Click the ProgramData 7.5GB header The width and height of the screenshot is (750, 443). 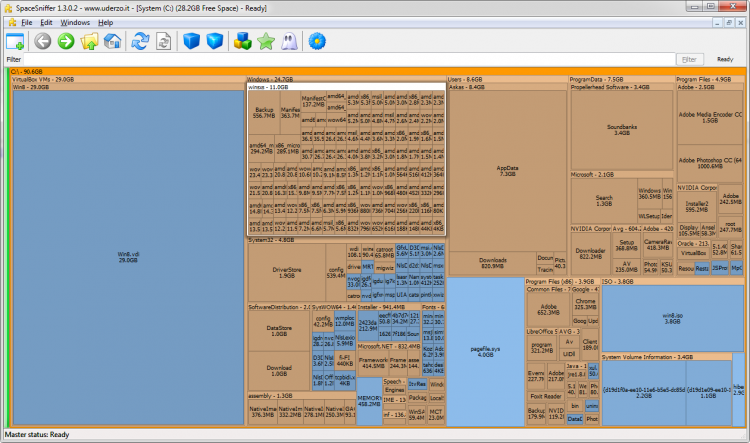[621, 79]
